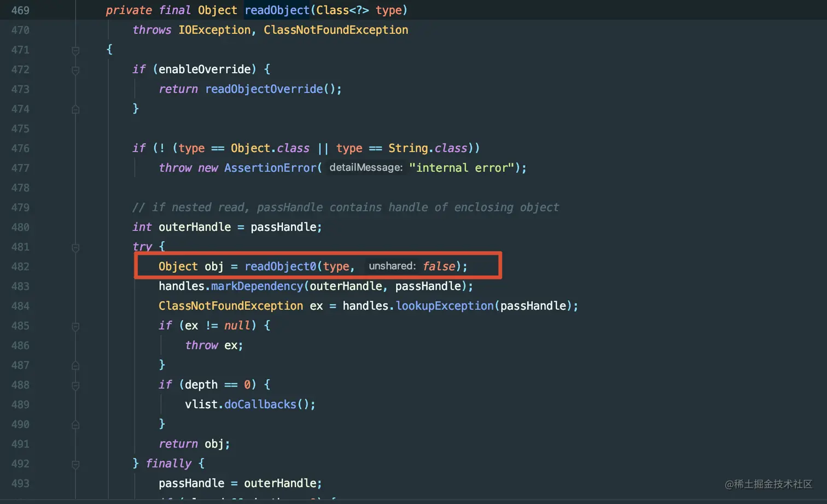The width and height of the screenshot is (827, 504).
Task: Click the return obj statement on line 491
Action: (x=194, y=443)
